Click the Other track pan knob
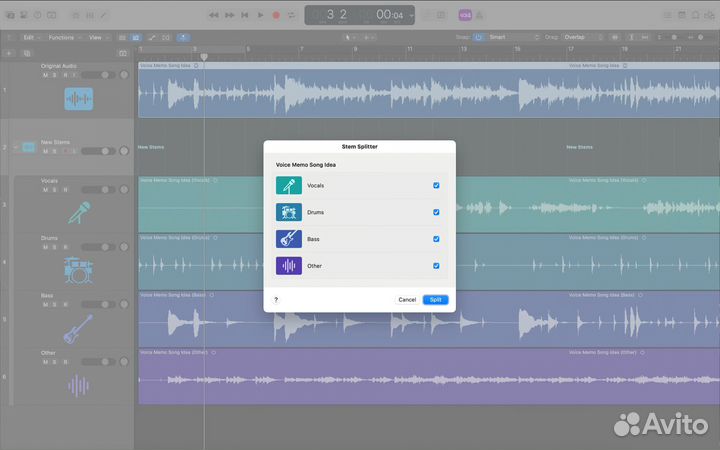Viewport: 720px width, 450px height. [124, 362]
